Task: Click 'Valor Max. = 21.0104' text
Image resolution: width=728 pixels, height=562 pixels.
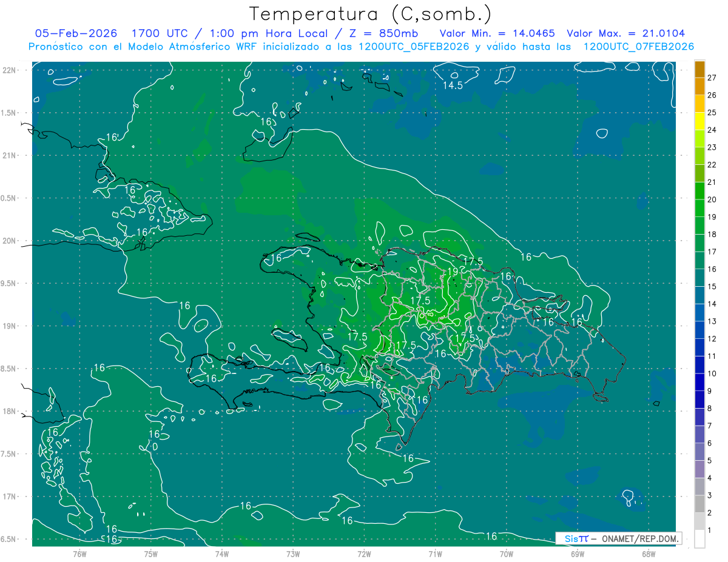Action: point(625,33)
